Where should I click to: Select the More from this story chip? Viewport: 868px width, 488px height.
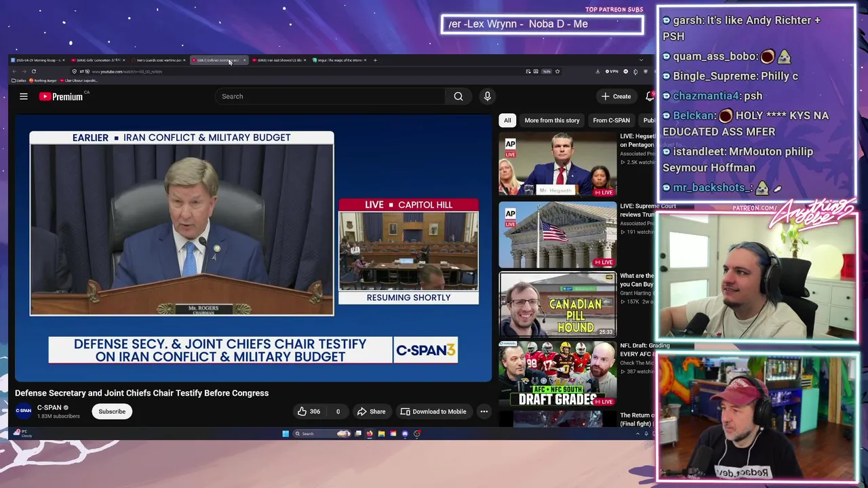coord(552,120)
